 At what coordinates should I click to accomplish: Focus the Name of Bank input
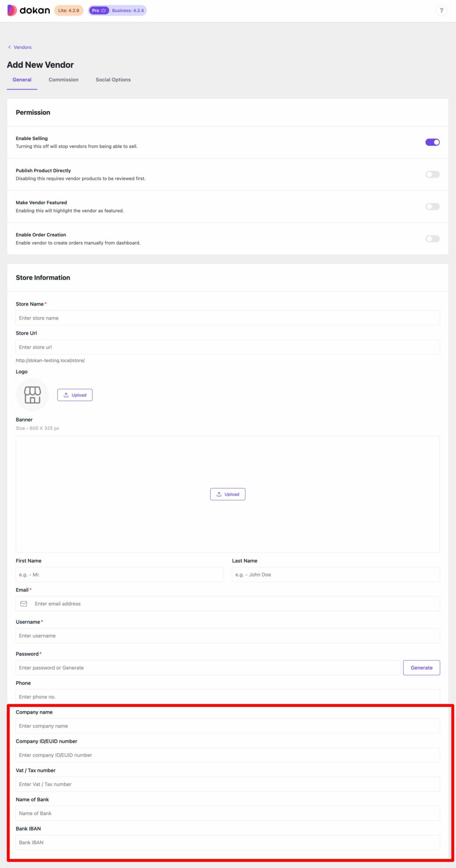pos(228,813)
